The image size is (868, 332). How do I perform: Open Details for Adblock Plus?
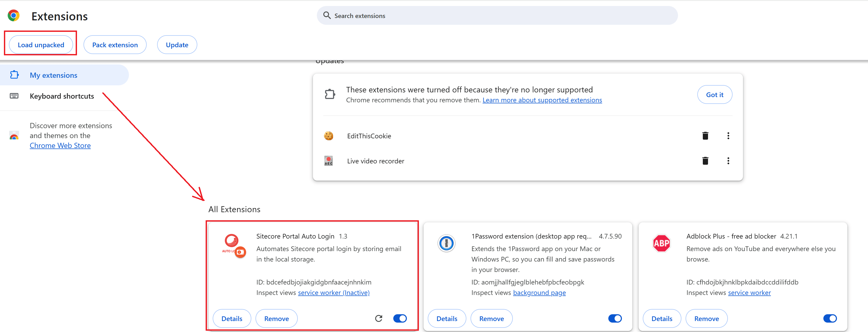click(x=662, y=318)
